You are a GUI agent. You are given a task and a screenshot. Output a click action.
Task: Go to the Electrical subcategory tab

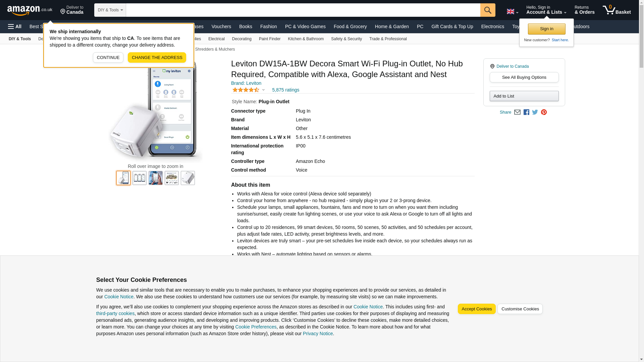coord(216,39)
